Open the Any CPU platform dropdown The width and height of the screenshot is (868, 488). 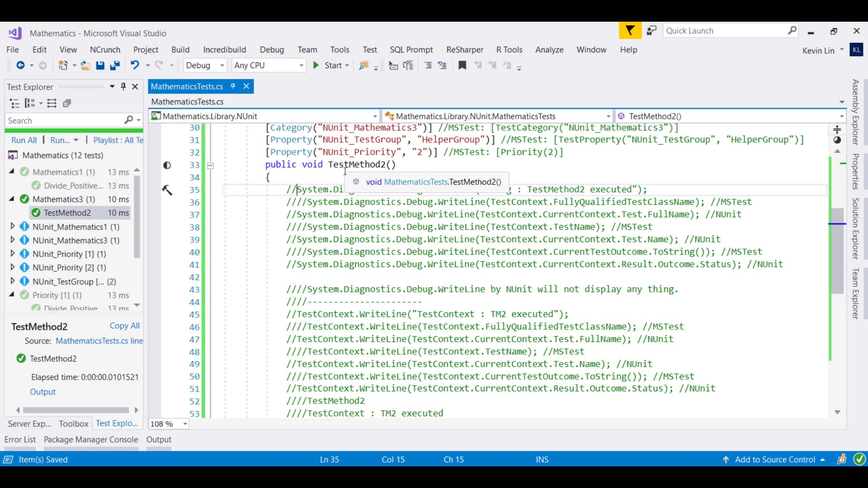coord(300,65)
